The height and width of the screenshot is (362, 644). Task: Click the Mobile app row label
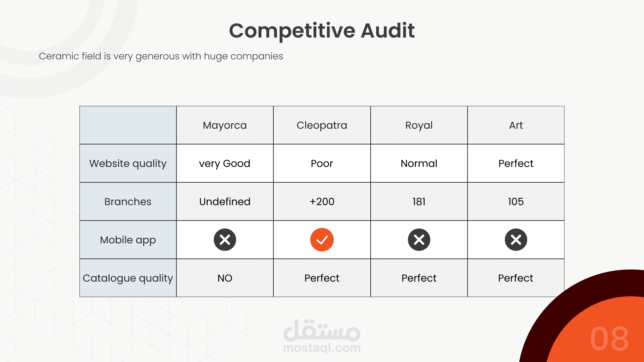coord(128,240)
